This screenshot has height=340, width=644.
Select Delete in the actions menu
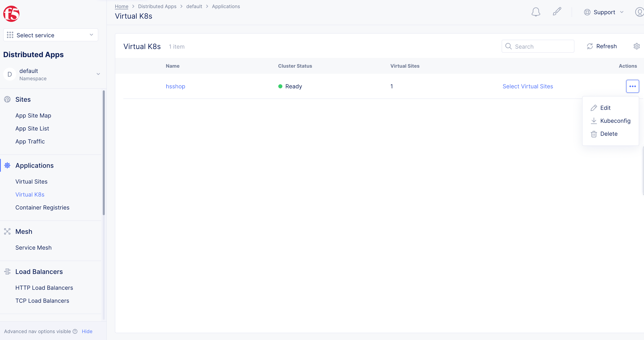click(x=608, y=134)
